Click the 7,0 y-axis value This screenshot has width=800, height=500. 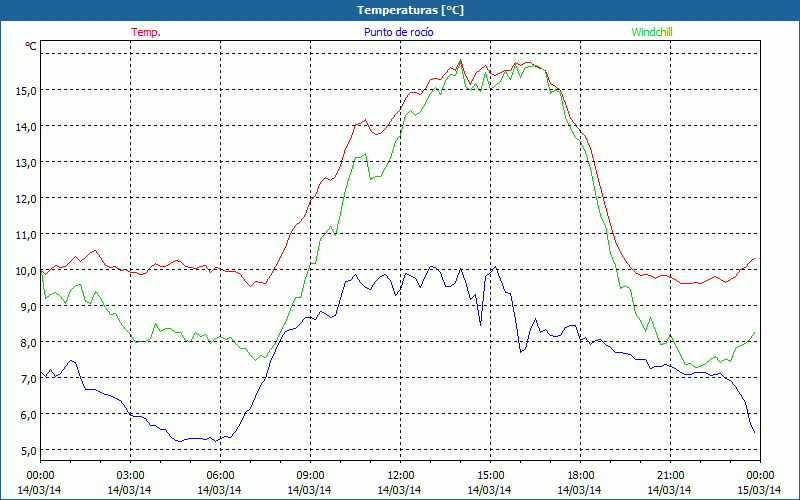[28, 379]
